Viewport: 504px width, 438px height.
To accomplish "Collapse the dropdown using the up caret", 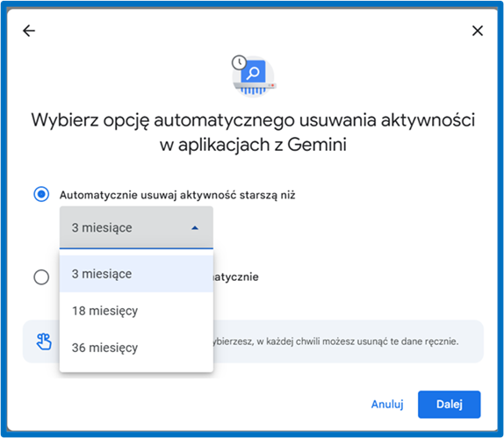I will tap(195, 228).
